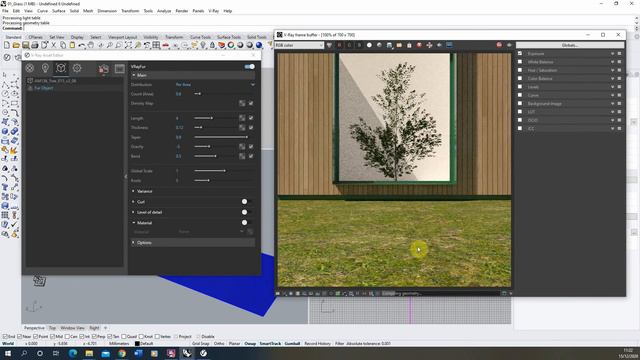Switch to the Perspective viewport tab

[x=34, y=328]
